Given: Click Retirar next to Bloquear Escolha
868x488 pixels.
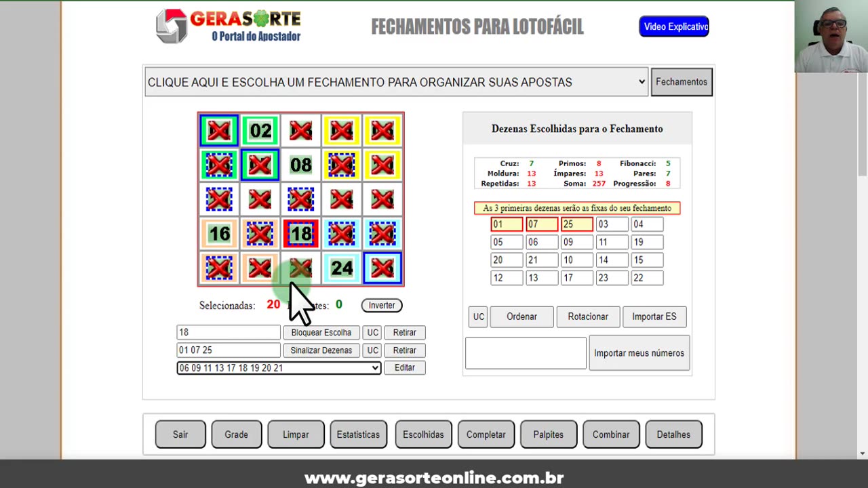Looking at the screenshot, I should pyautogui.click(x=405, y=332).
